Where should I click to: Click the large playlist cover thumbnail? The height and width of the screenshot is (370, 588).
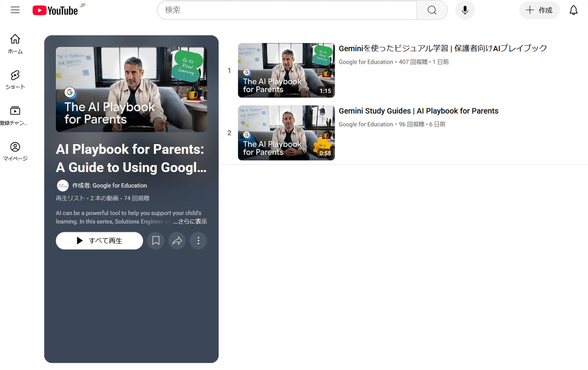(131, 89)
